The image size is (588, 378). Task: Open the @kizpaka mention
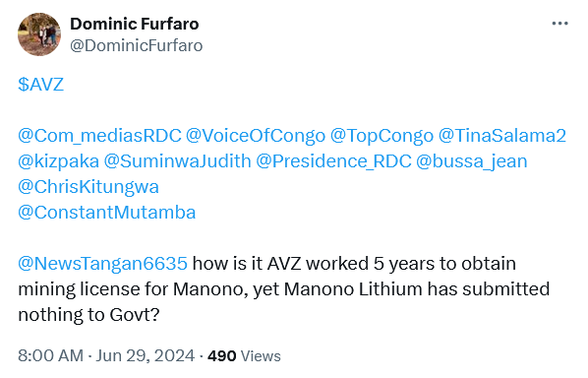click(58, 161)
